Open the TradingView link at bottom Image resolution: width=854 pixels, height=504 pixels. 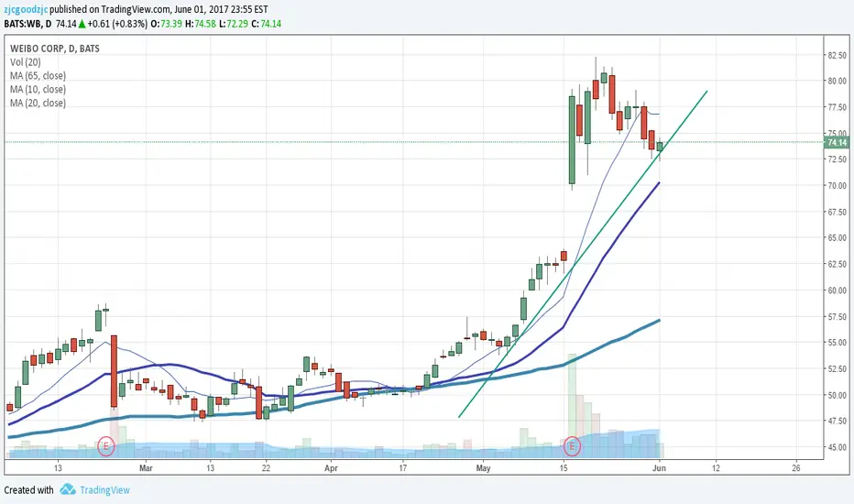point(104,490)
